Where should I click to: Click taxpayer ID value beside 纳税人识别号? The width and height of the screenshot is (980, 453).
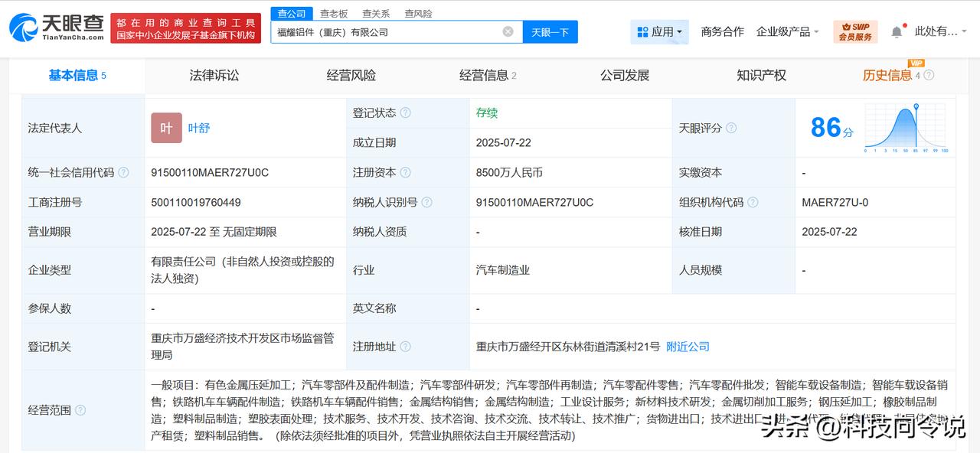click(x=534, y=203)
